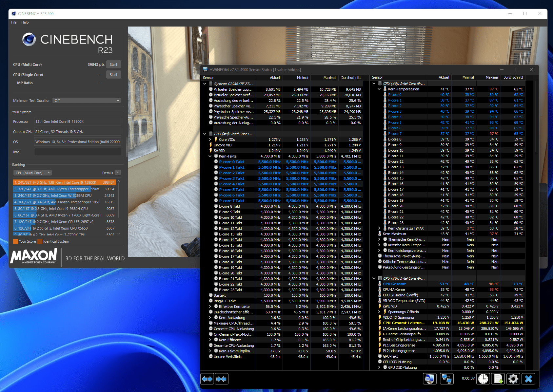Click the chip icon beside System: GIGABYTE Z7...
The height and width of the screenshot is (392, 553).
tap(211, 84)
